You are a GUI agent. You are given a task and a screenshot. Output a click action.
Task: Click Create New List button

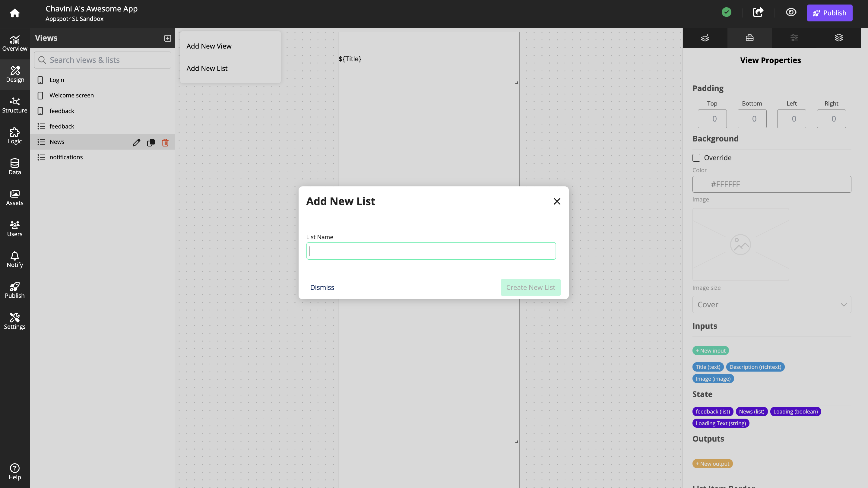click(531, 287)
